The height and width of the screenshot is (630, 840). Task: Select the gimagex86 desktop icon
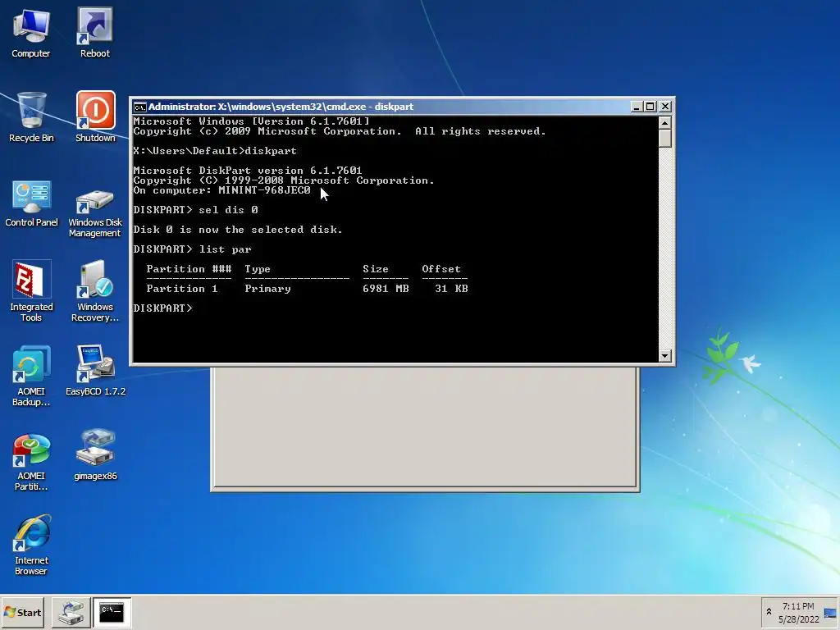tap(95, 455)
